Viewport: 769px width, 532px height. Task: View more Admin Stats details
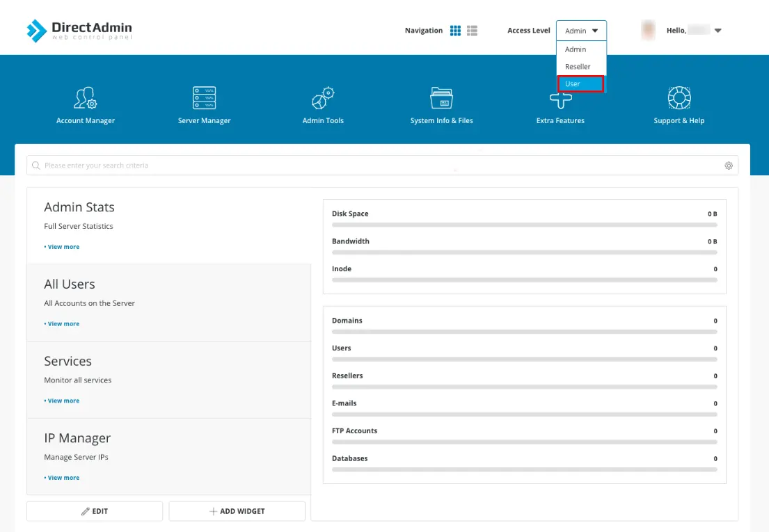pyautogui.click(x=61, y=246)
